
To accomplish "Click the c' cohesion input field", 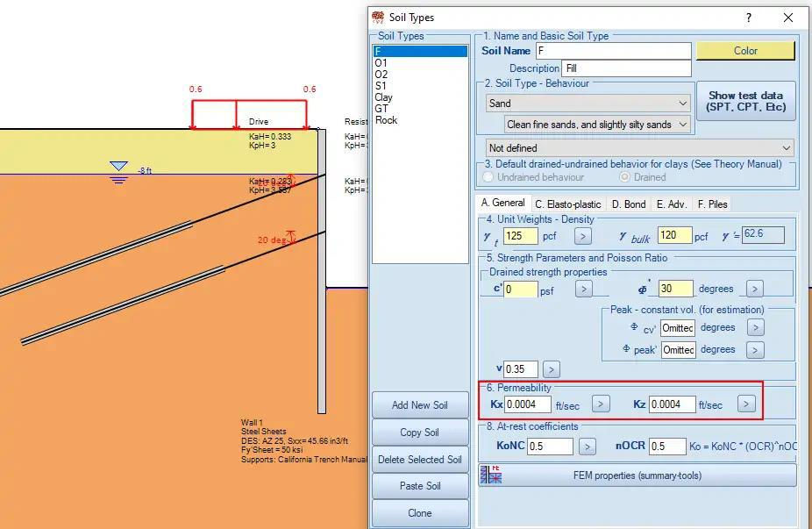I will pyautogui.click(x=521, y=290).
